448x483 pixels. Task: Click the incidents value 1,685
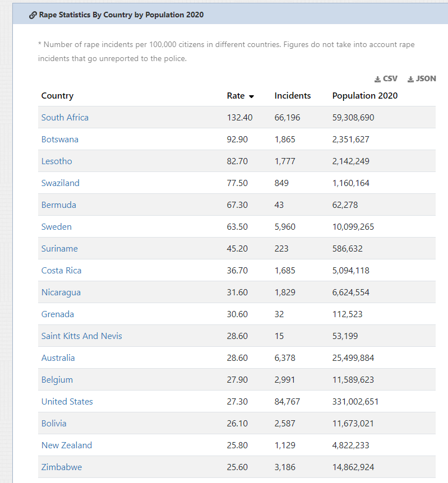pyautogui.click(x=285, y=271)
